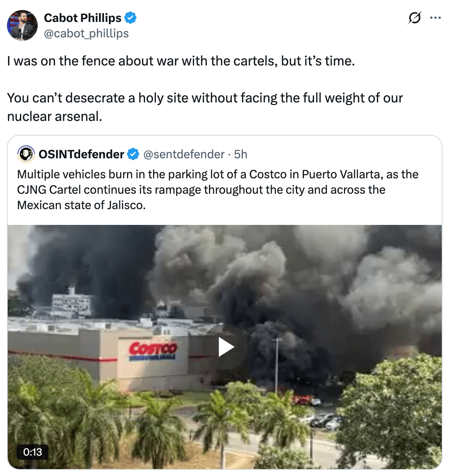Open the @cabot_phillips handle link
This screenshot has height=476, width=451.
tap(86, 34)
